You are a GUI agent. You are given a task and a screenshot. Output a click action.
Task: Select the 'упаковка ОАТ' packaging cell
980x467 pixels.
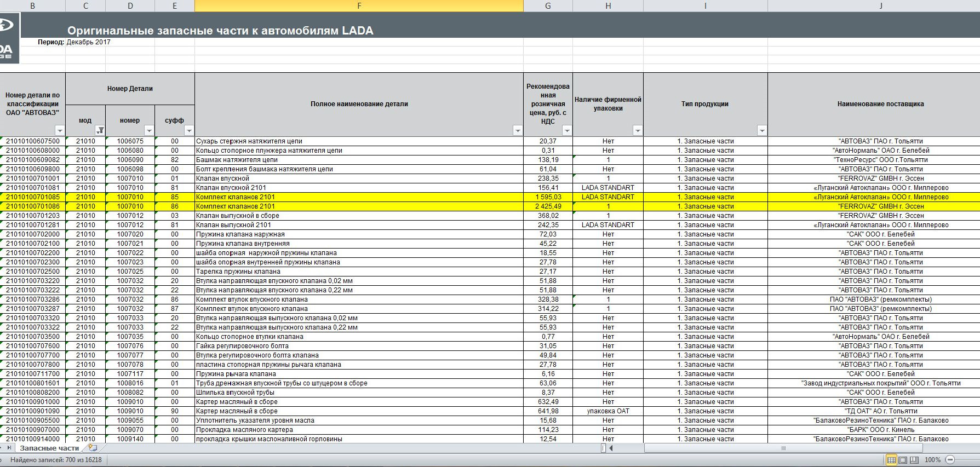point(608,411)
